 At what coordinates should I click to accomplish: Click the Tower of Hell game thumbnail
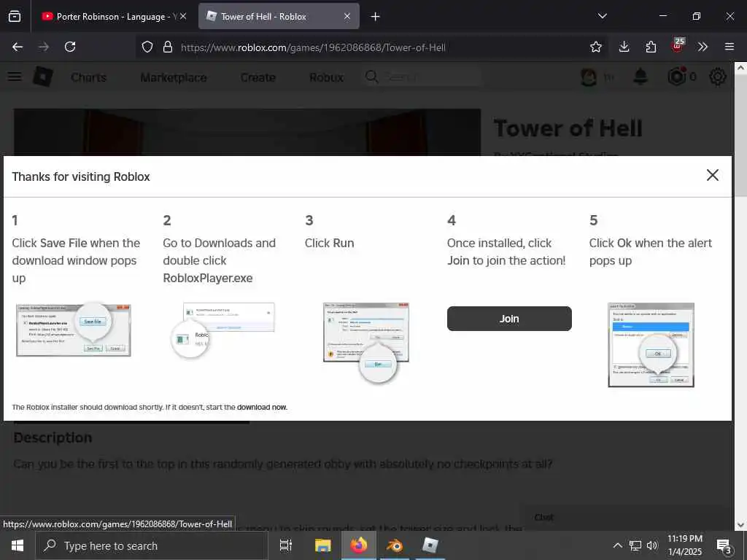tap(247, 133)
